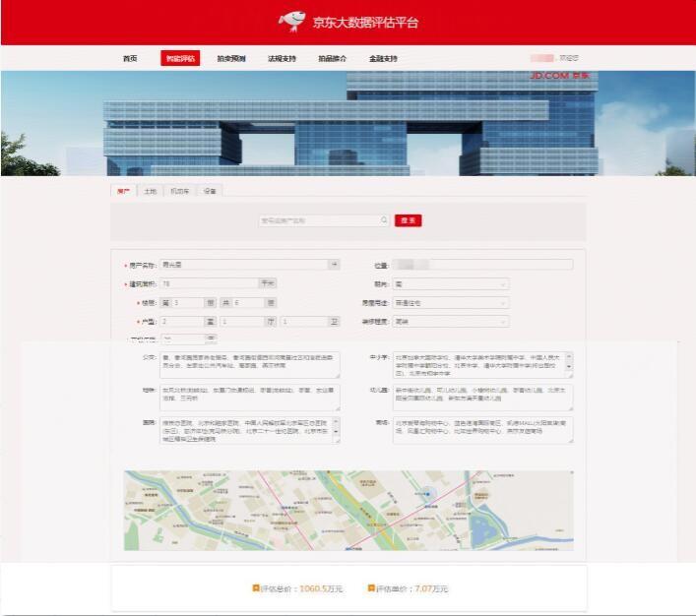
Task: Open the 金融支持 navigation item
Action: point(383,58)
